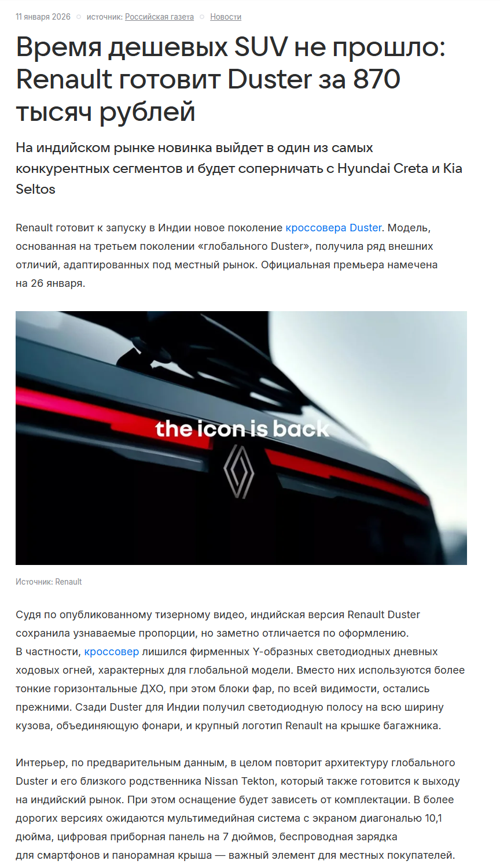Image resolution: width=500 pixels, height=868 pixels.
Task: Click the Renault teaser image
Action: 241,438
